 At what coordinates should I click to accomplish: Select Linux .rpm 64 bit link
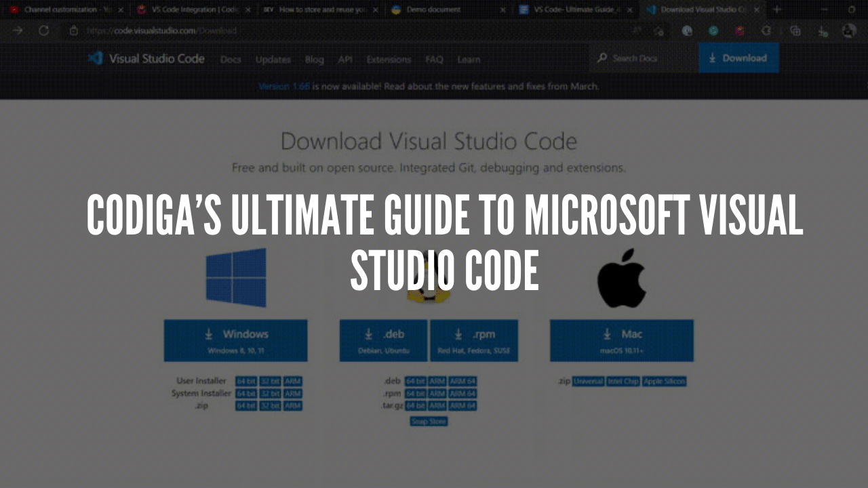pos(415,394)
